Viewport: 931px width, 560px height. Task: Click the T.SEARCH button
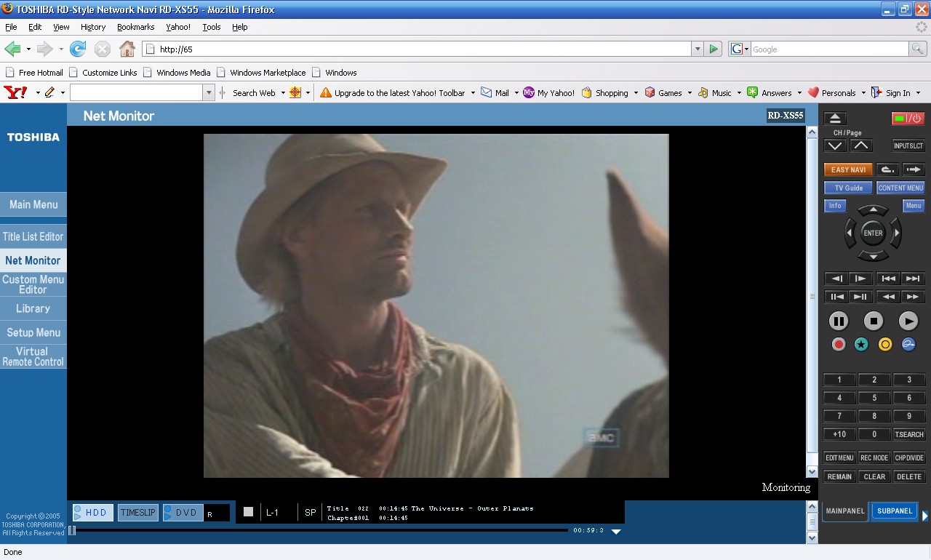click(x=909, y=434)
